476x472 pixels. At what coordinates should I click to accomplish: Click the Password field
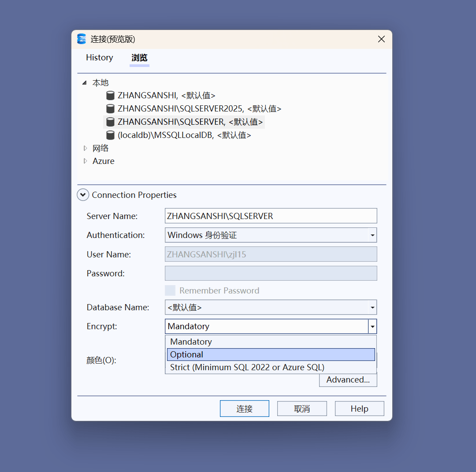[x=271, y=273]
